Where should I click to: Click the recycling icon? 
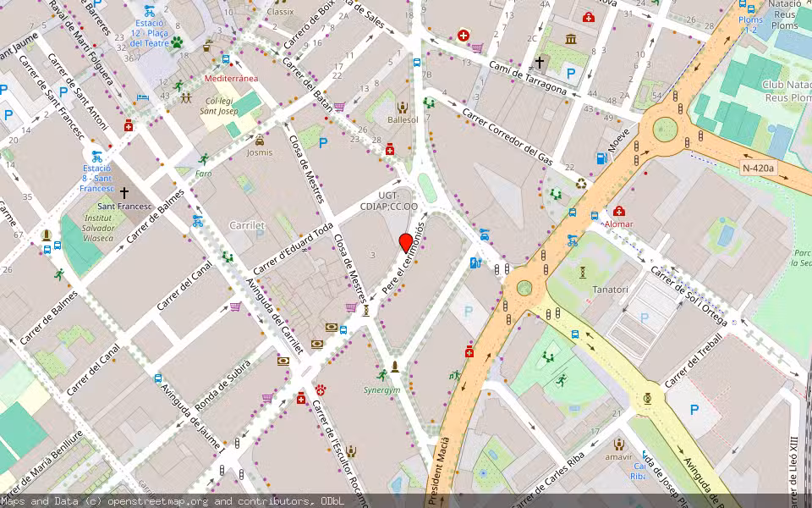(x=582, y=184)
